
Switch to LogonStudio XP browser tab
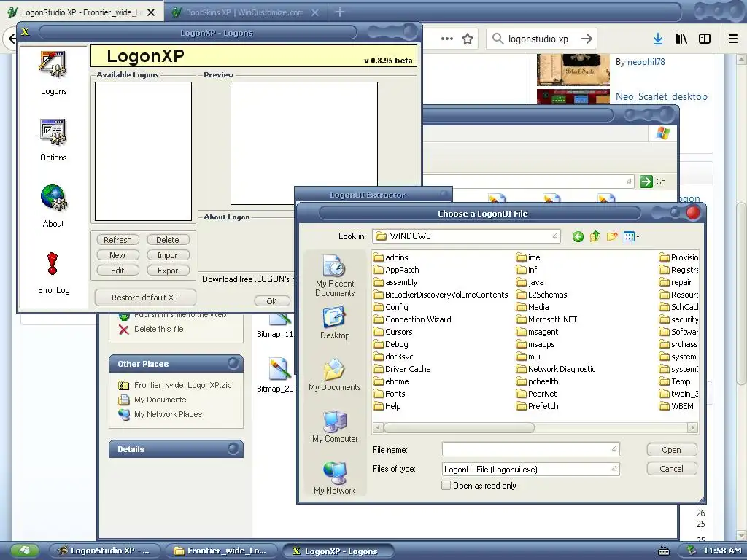tap(82, 12)
